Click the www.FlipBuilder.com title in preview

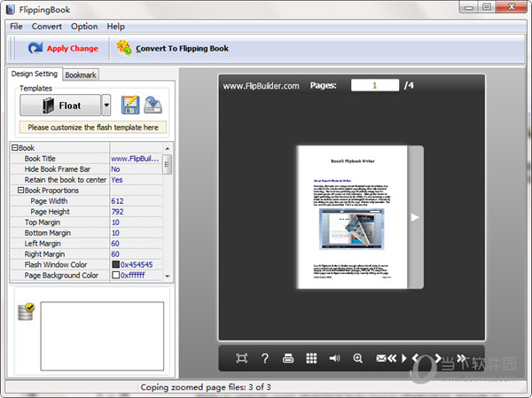[261, 86]
